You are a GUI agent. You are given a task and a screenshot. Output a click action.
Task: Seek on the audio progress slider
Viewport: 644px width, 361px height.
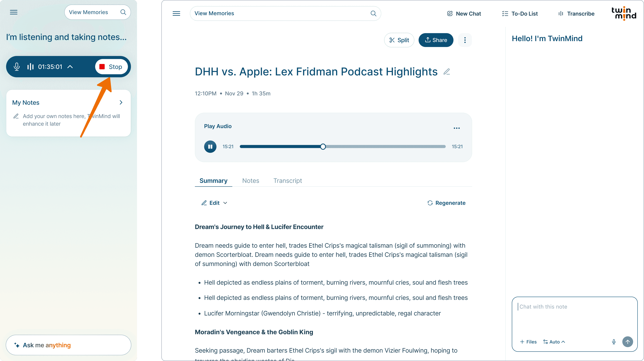343,147
